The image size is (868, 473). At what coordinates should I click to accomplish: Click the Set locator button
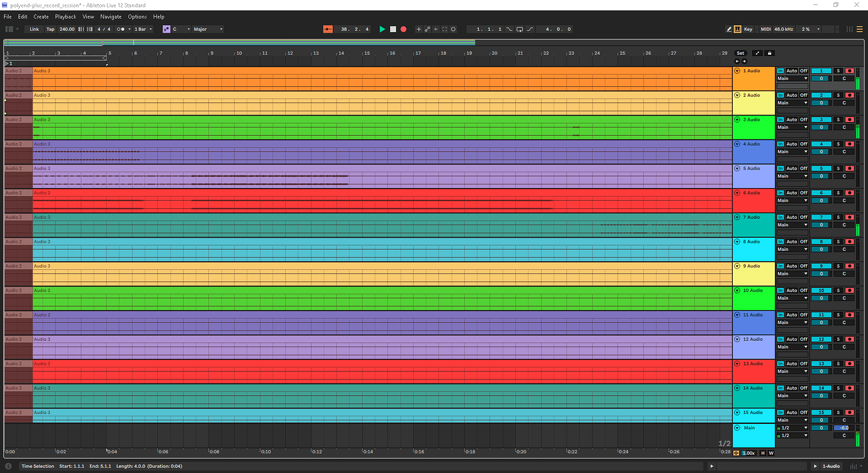(740, 53)
